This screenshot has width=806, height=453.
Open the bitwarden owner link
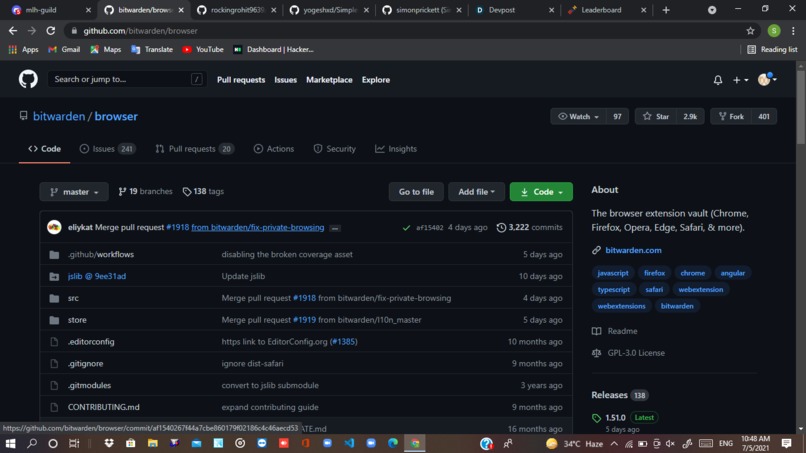point(59,116)
